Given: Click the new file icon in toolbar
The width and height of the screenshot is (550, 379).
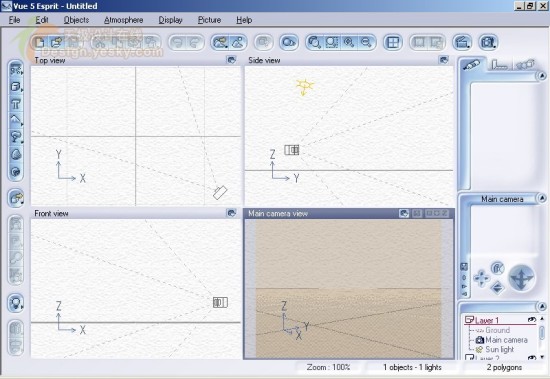Looking at the screenshot, I should 40,42.
